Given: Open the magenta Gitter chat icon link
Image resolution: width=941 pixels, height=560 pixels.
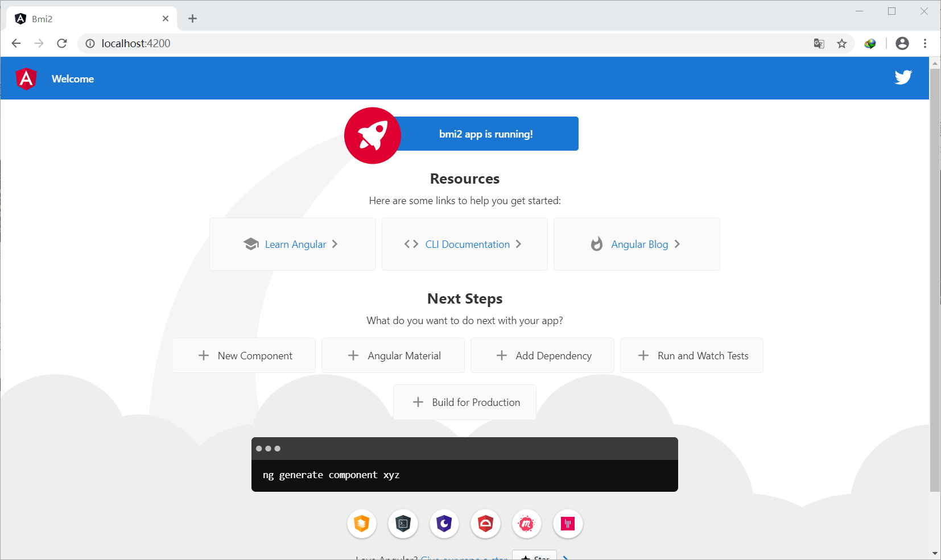Looking at the screenshot, I should tap(568, 524).
